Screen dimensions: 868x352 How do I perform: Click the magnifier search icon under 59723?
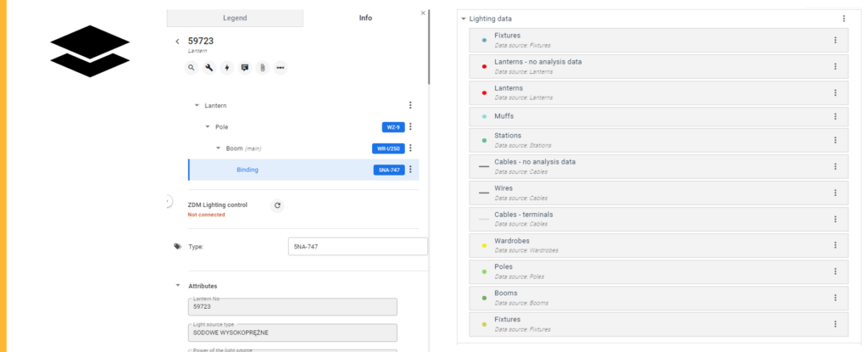(192, 67)
